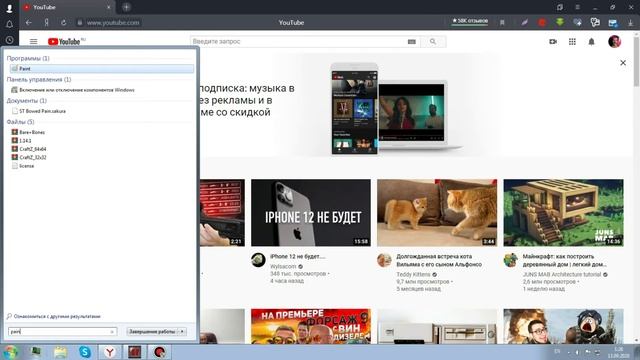The image size is (640, 360).
Task: Open the monitor app taskbar icon
Action: (x=36, y=352)
